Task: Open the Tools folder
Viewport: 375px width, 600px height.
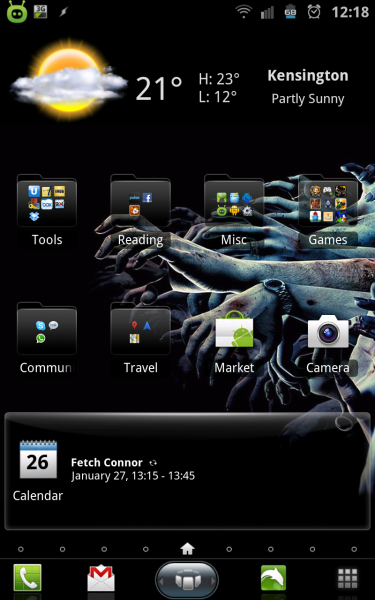Action: [x=47, y=201]
